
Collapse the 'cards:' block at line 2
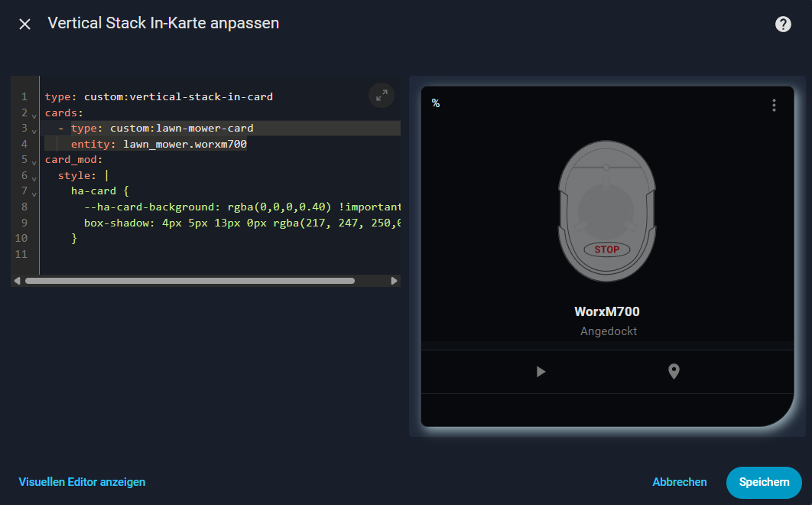(x=34, y=114)
